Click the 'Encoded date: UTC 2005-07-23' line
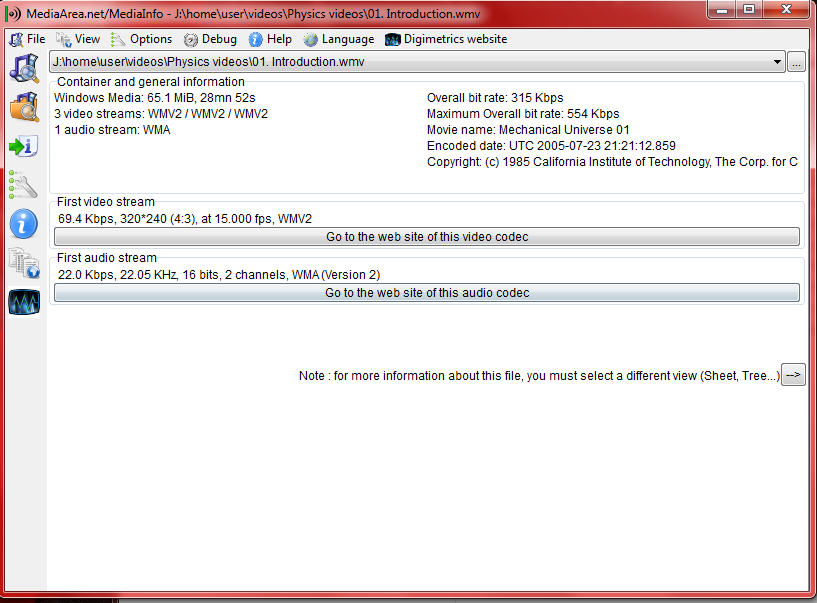Image resolution: width=817 pixels, height=603 pixels. pyautogui.click(x=551, y=146)
